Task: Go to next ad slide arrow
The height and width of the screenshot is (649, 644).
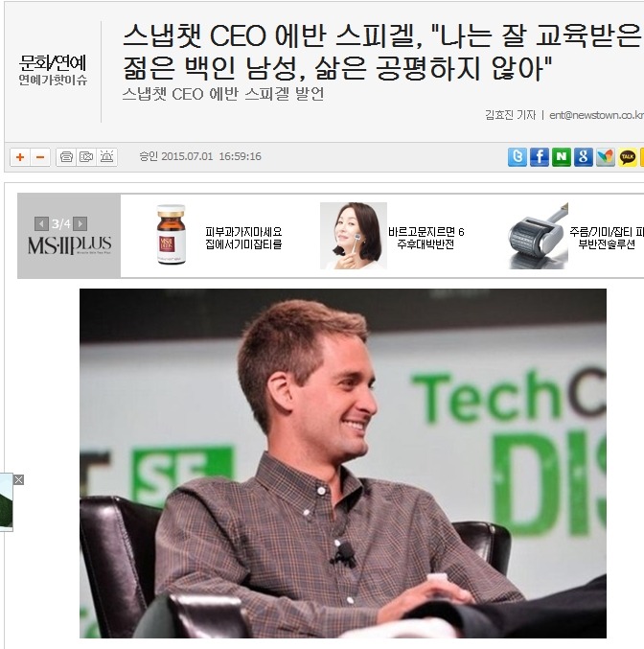Action: pos(80,224)
